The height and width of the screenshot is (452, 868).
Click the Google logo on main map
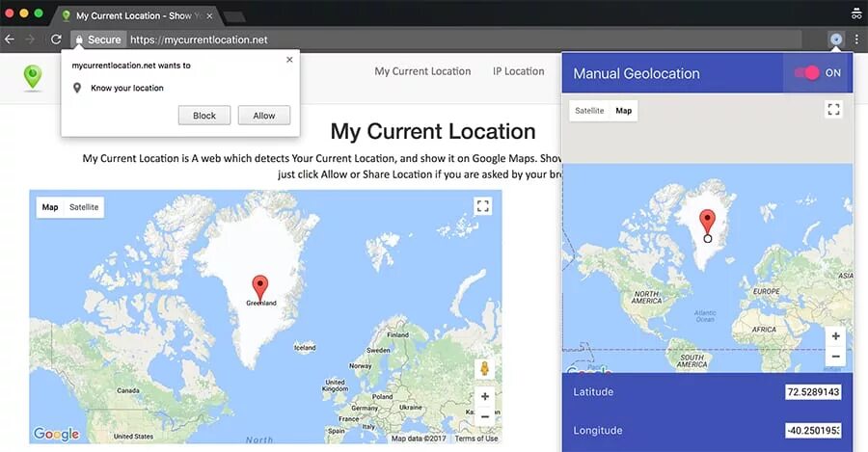[x=56, y=434]
